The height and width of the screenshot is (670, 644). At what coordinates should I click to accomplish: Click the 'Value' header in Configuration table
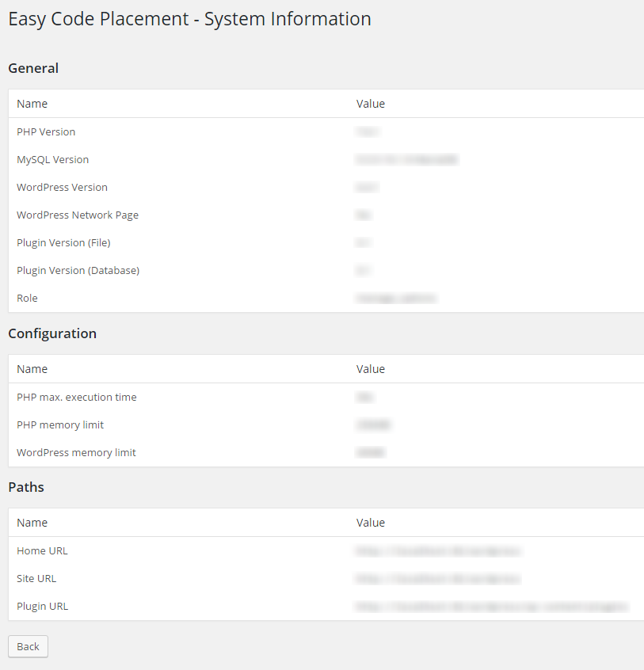point(371,369)
